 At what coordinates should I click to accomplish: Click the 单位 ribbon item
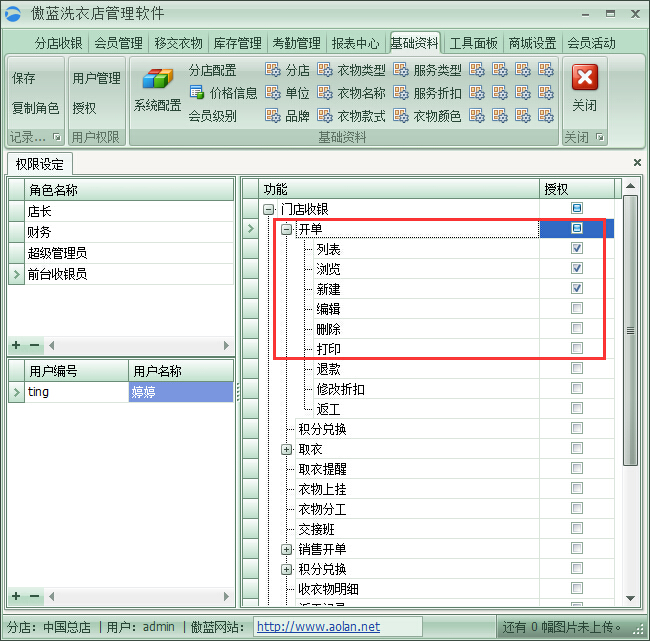pos(287,93)
